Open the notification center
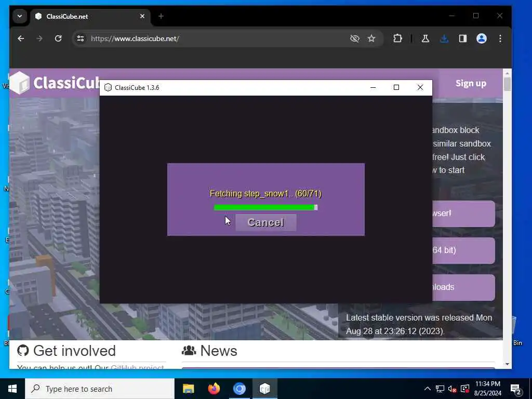 pyautogui.click(x=516, y=389)
